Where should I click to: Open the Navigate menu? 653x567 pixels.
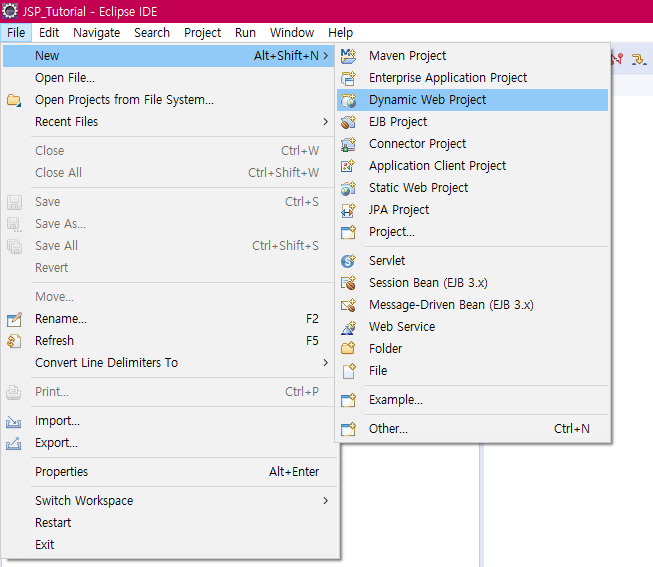click(97, 32)
